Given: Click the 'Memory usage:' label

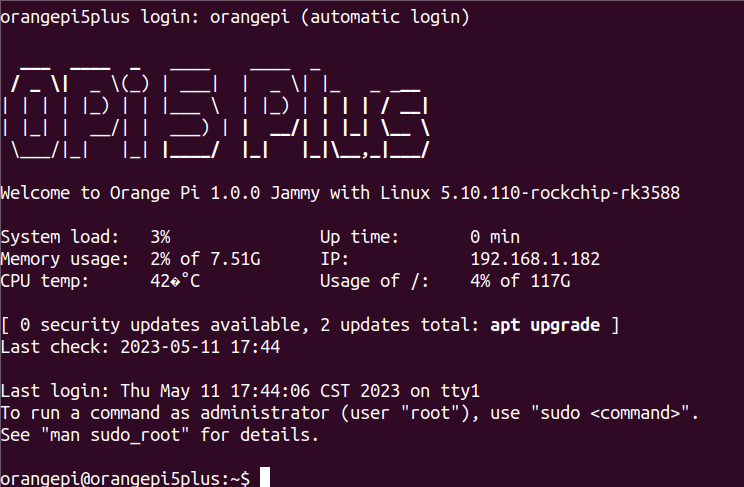Looking at the screenshot, I should 65,260.
